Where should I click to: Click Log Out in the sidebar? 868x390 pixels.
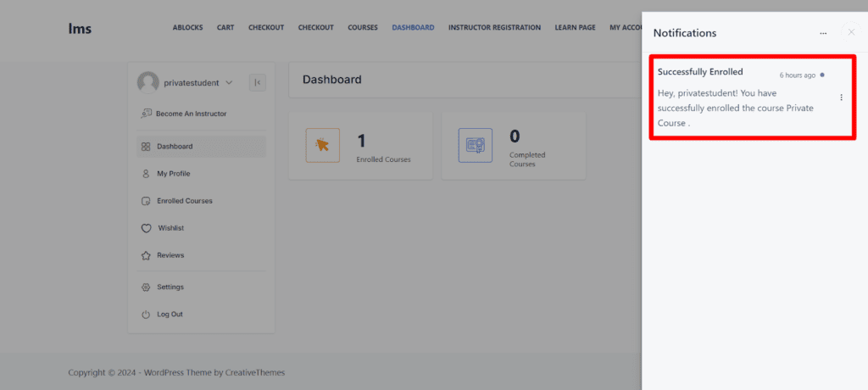pyautogui.click(x=170, y=315)
